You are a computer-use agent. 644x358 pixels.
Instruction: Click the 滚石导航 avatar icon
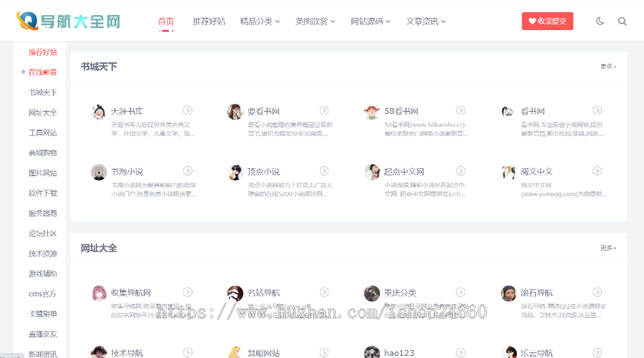509,294
